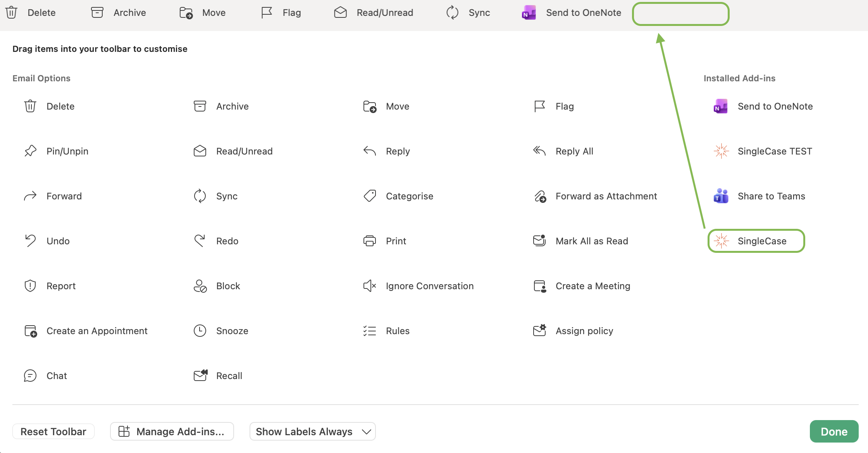Click Send to OneNote in top toolbar
The image size is (868, 453).
pos(572,12)
